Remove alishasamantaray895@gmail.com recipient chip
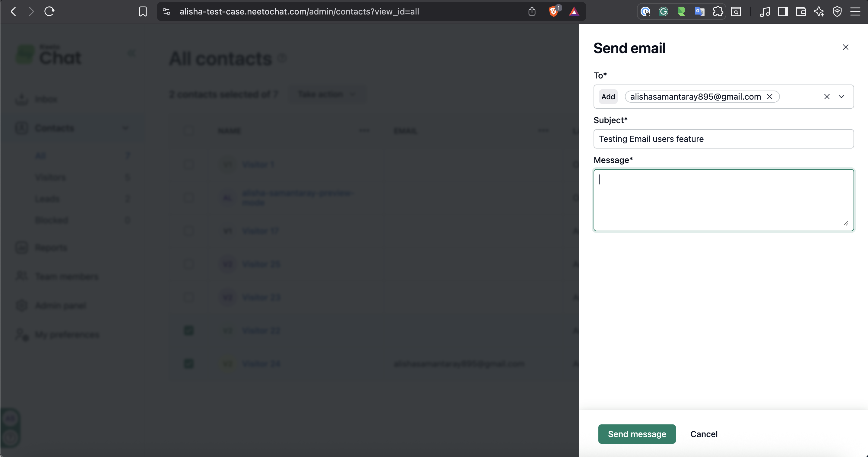This screenshot has height=457, width=868. point(770,97)
